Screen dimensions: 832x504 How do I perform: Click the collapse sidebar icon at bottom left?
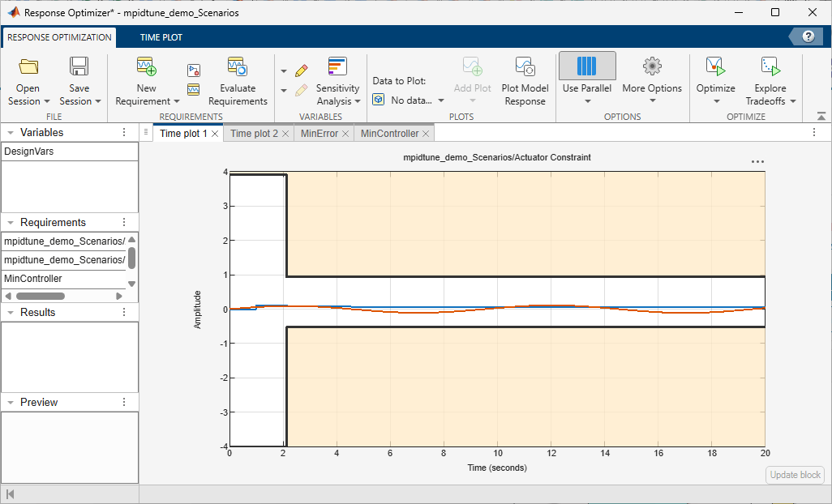coord(10,494)
